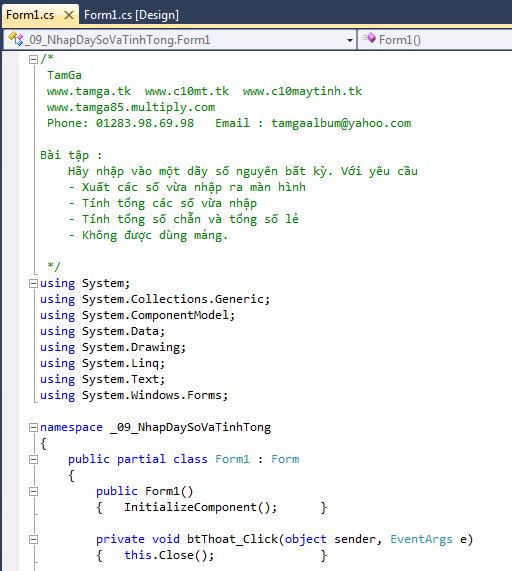This screenshot has width=512, height=571.
Task: Switch to the Form1.cs [Design] tab
Action: point(131,15)
